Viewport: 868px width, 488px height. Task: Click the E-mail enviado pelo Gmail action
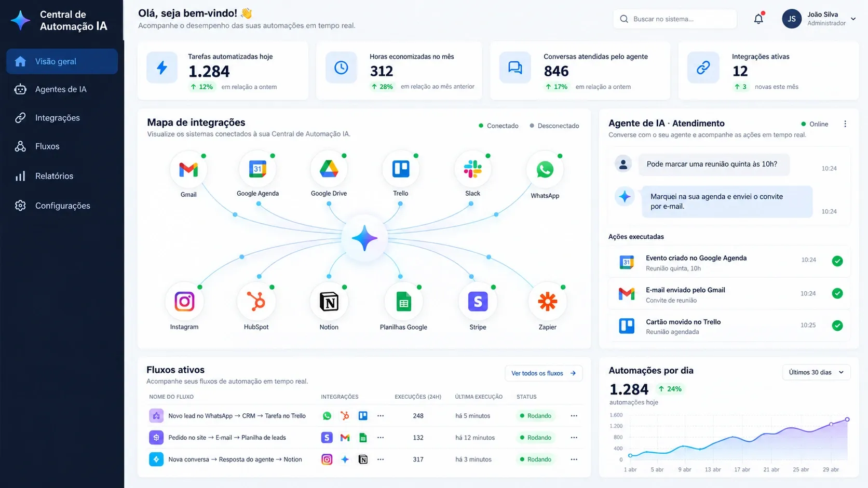(x=729, y=294)
